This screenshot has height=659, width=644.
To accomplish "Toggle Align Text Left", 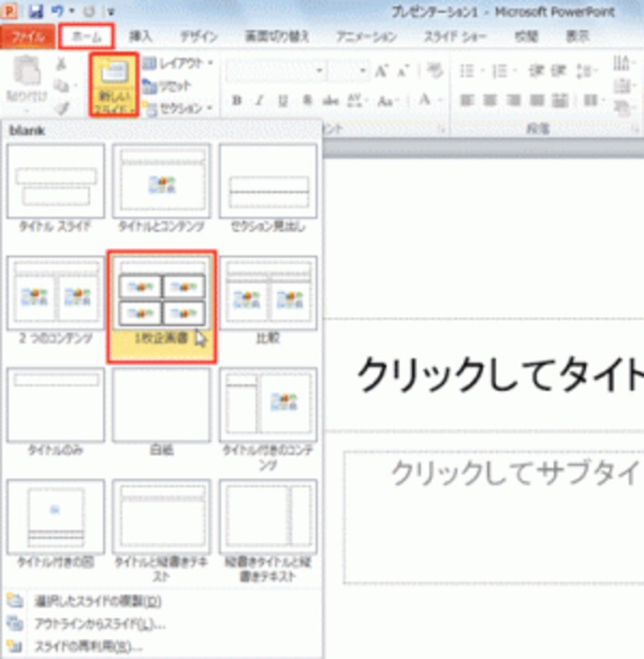I will point(466,101).
